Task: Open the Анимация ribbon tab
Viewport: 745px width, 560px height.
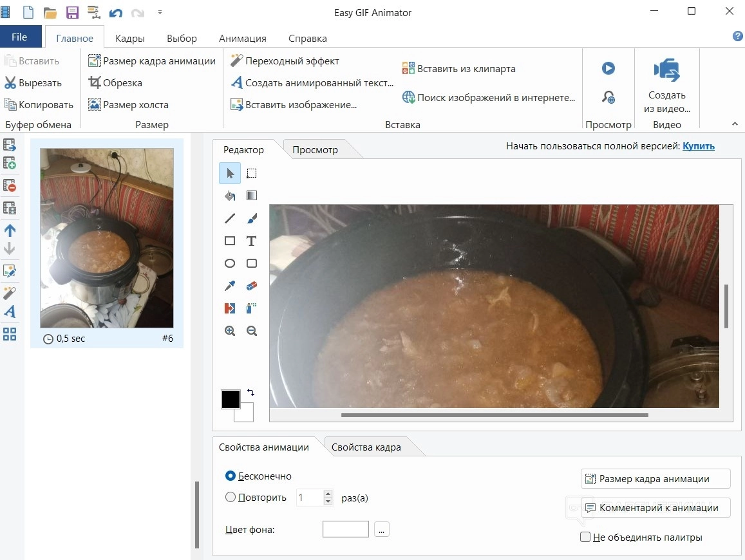Action: click(x=242, y=38)
